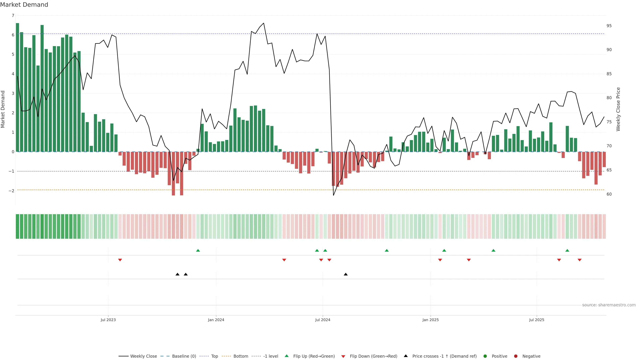Click the Weekly Close Price axis title
This screenshot has height=362, width=644.
tap(618, 109)
